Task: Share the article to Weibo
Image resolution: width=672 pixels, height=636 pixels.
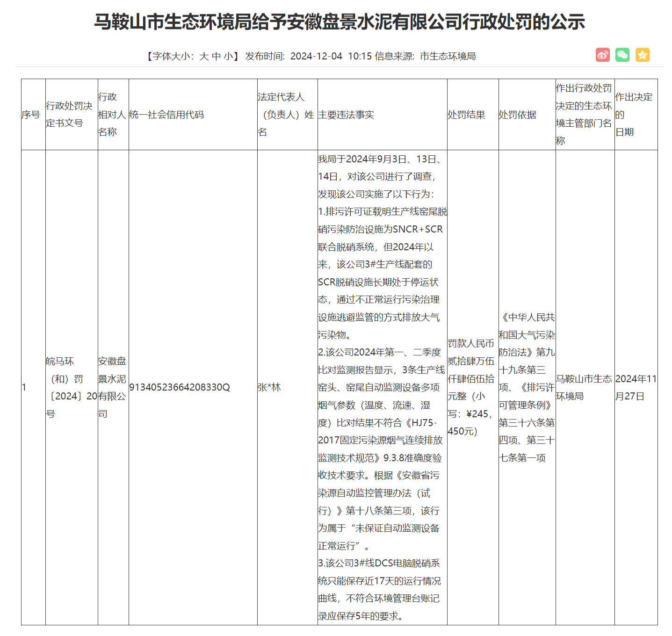Action: click(602, 55)
